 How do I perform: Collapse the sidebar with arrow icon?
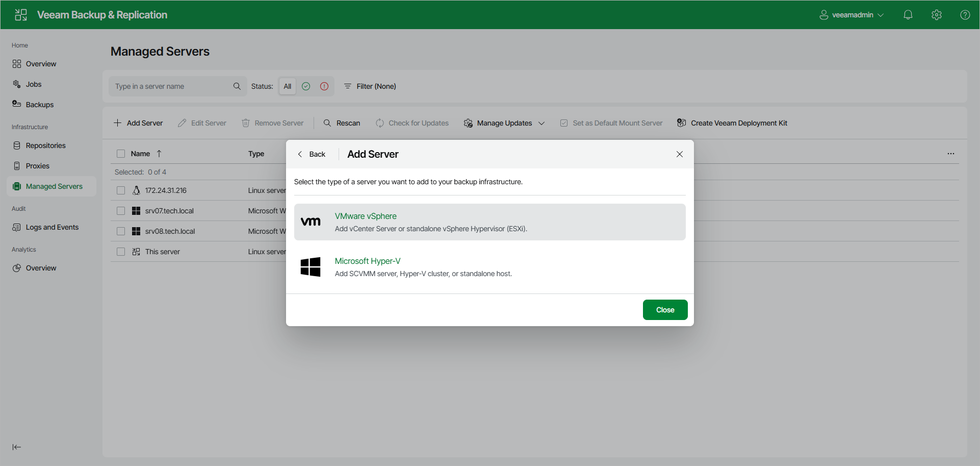(17, 447)
